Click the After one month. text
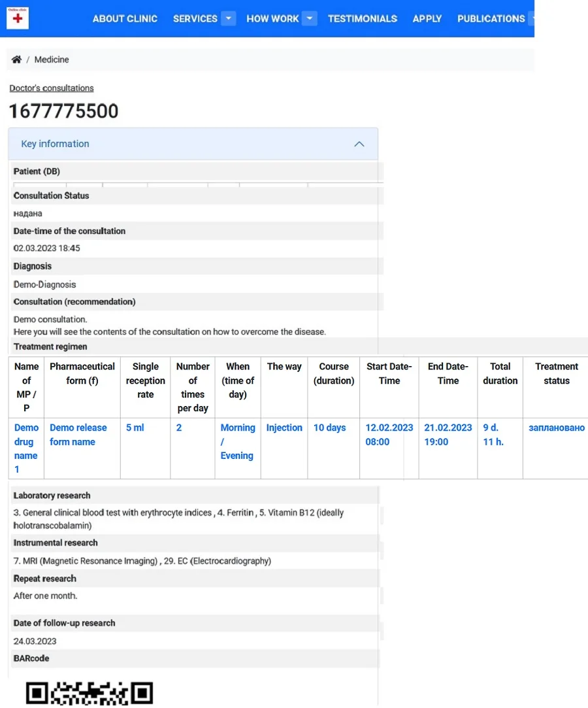This screenshot has width=588, height=708. point(45,596)
